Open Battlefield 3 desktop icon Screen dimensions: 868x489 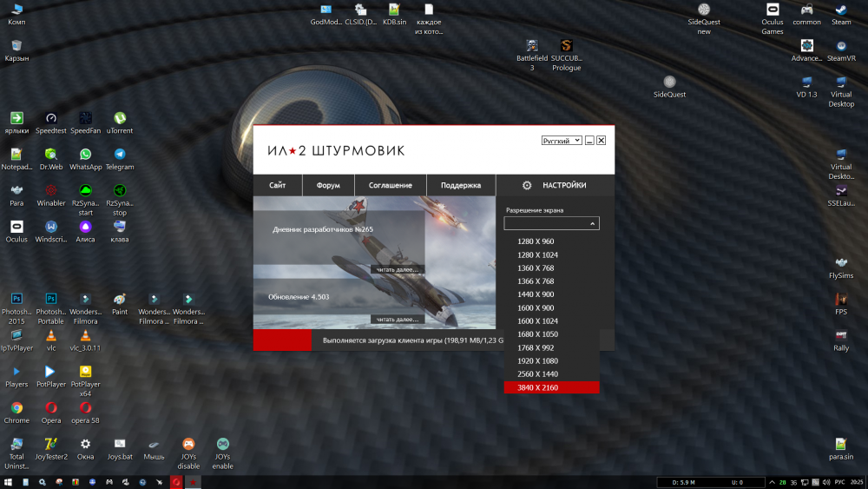[532, 56]
